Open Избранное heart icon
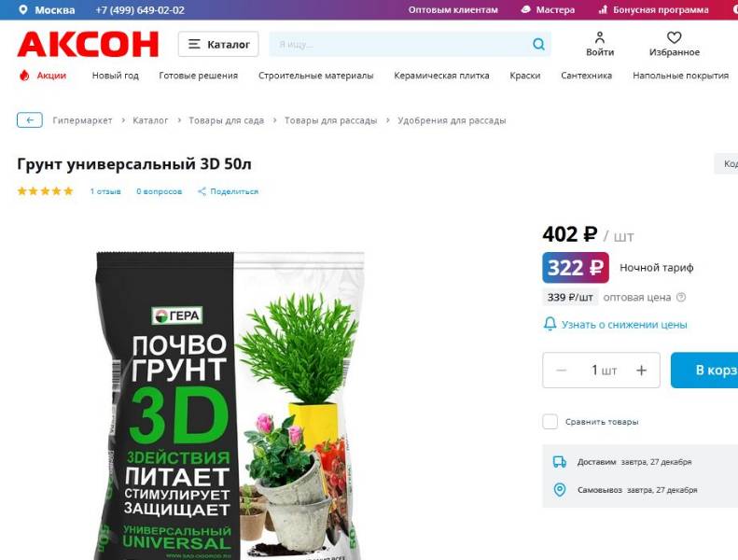This screenshot has width=738, height=560. (x=674, y=37)
